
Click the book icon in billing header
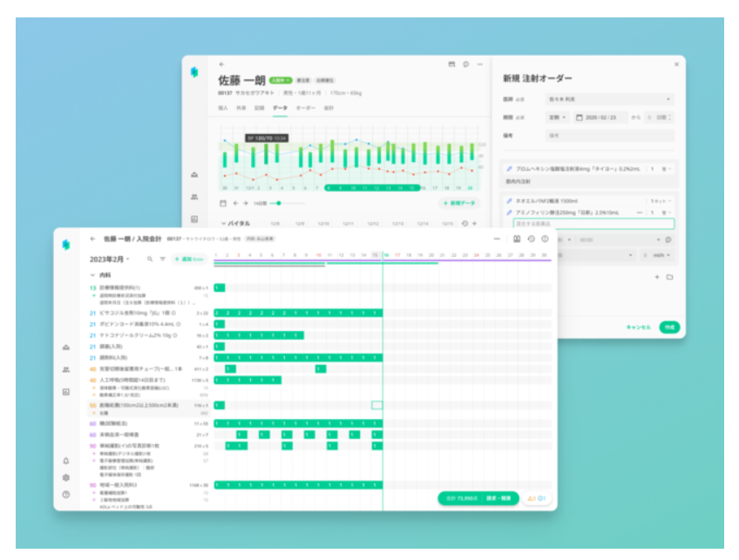[517, 239]
